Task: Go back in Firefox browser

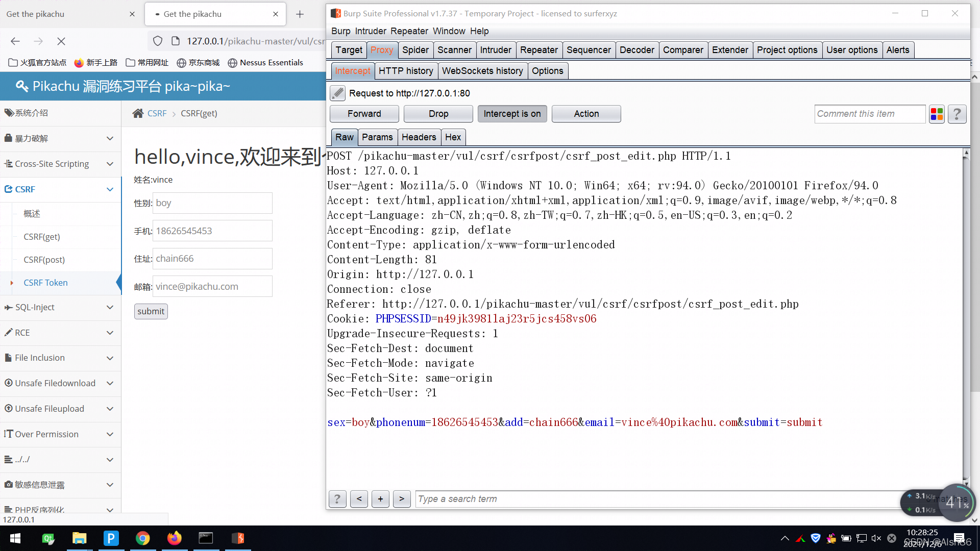Action: point(15,41)
